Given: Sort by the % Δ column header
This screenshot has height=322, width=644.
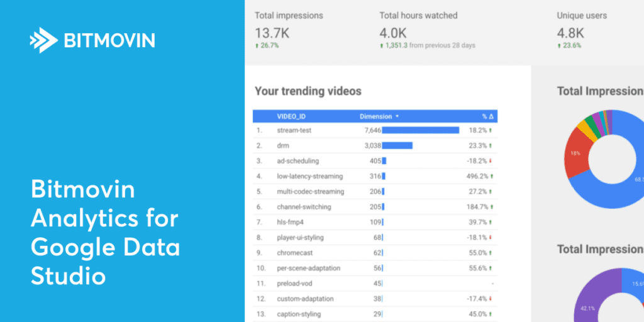Looking at the screenshot, I should 487,116.
